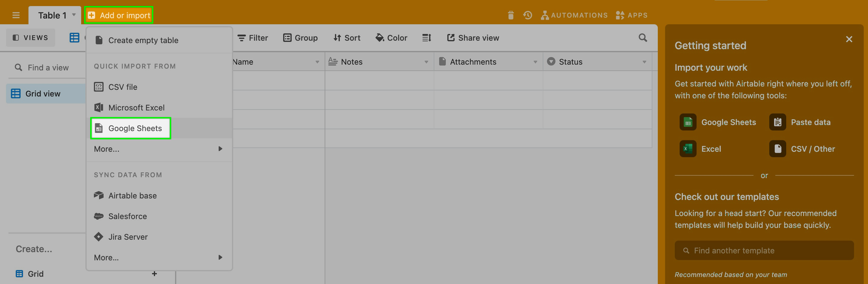
Task: Click Add or import button
Action: point(119,15)
